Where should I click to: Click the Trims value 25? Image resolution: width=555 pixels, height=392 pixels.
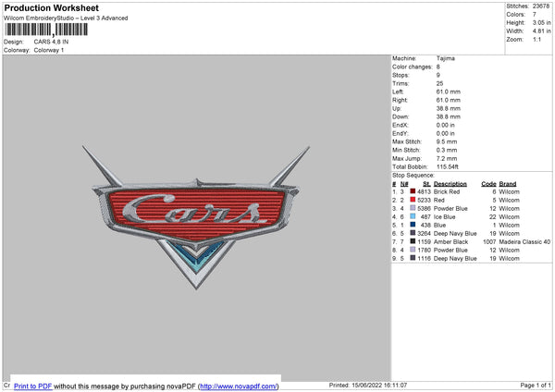tap(439, 83)
